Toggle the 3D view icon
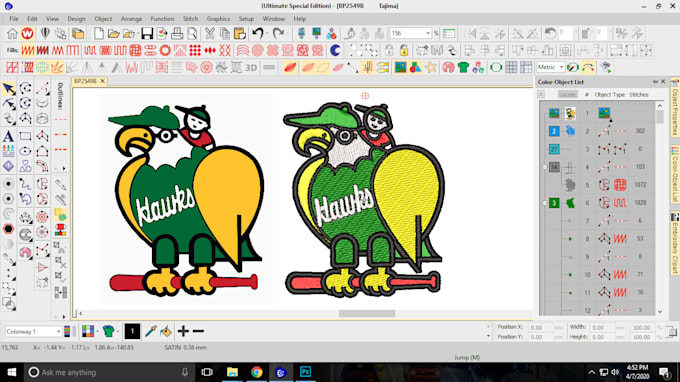Image resolution: width=680 pixels, height=382 pixels. (251, 68)
